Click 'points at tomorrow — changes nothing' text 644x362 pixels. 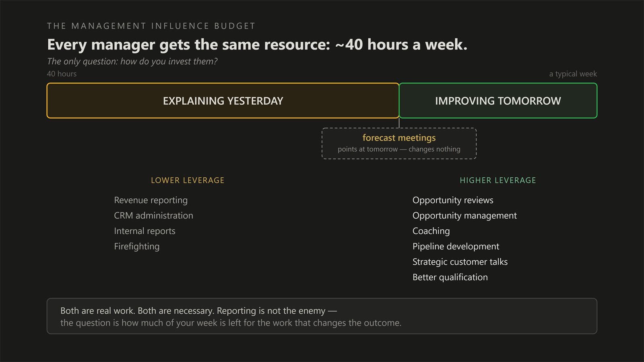(399, 149)
